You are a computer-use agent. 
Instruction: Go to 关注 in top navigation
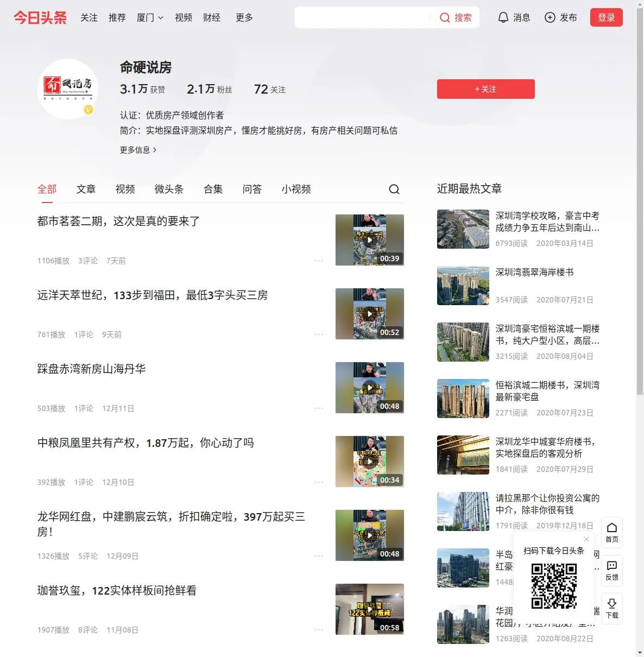89,18
